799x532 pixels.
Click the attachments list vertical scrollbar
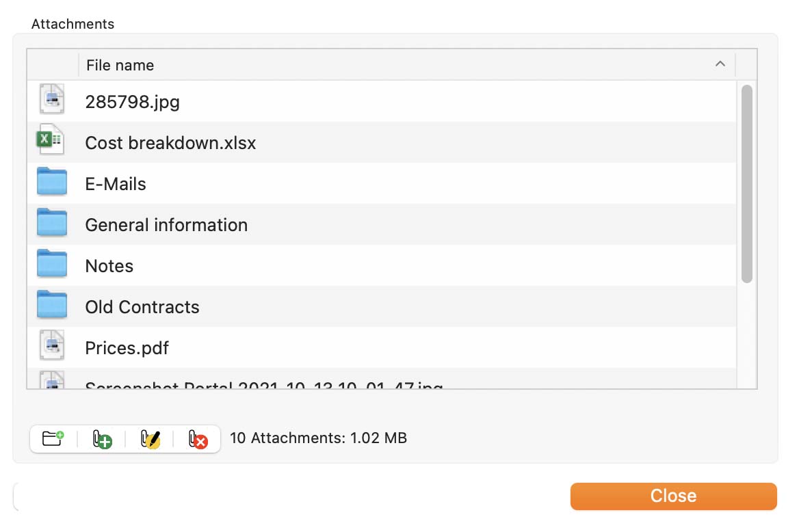point(747,183)
